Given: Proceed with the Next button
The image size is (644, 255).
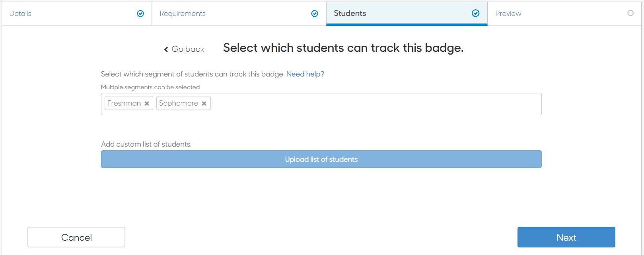Looking at the screenshot, I should tap(566, 237).
